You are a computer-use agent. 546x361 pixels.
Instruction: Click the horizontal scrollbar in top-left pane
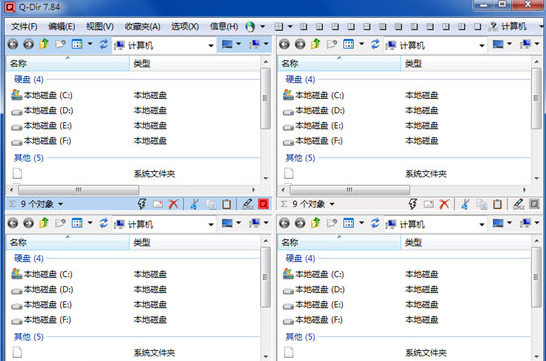pos(79,190)
